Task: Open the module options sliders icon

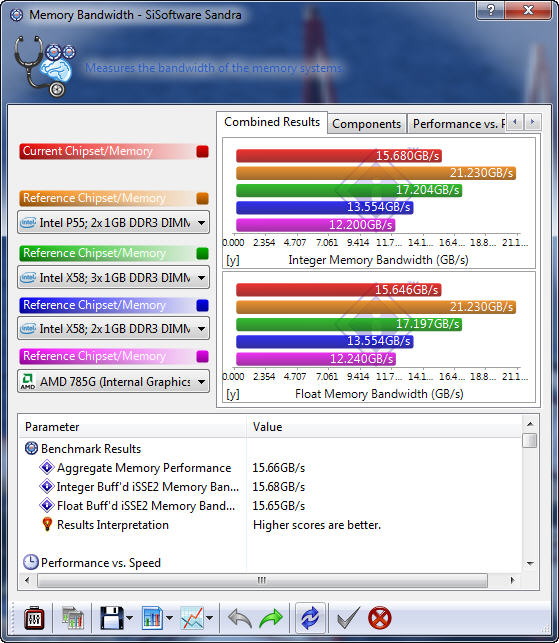Action: pyautogui.click(x=34, y=618)
